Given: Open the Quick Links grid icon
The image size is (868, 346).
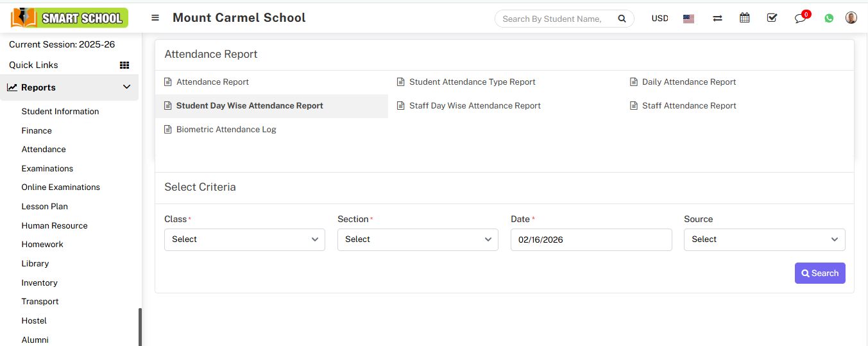Looking at the screenshot, I should (124, 65).
